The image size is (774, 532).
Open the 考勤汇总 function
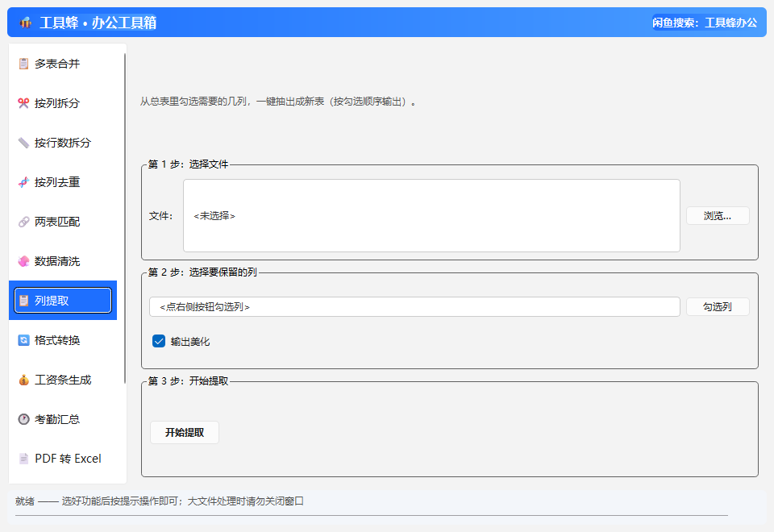[x=63, y=419]
